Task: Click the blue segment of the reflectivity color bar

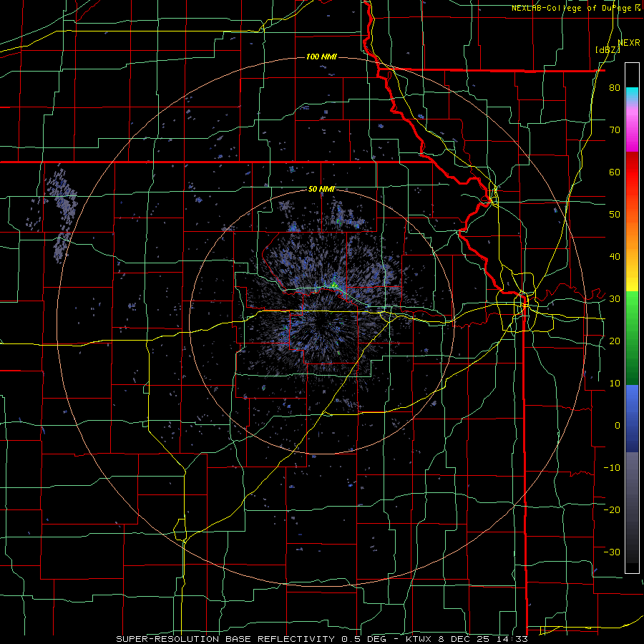Action: coord(632,418)
